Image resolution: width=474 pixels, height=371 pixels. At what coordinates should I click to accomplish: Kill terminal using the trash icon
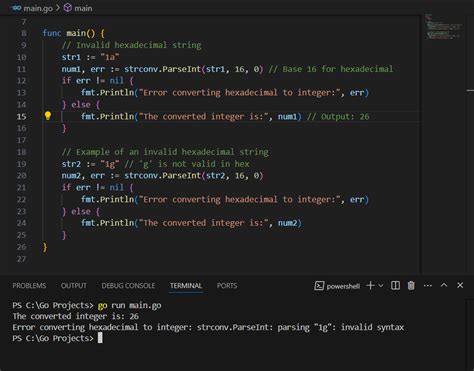(x=411, y=285)
